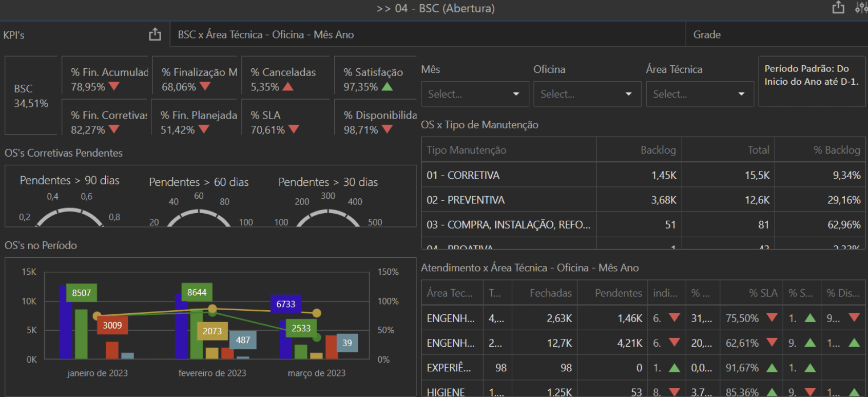Click the janeiro de 2023 axis label
Screen dimensions: 868x397
(x=98, y=373)
